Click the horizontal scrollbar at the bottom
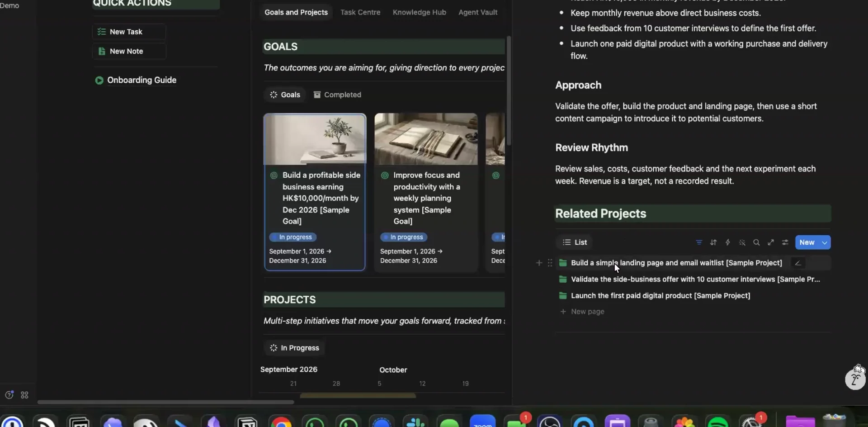Image resolution: width=868 pixels, height=427 pixels. [x=165, y=402]
